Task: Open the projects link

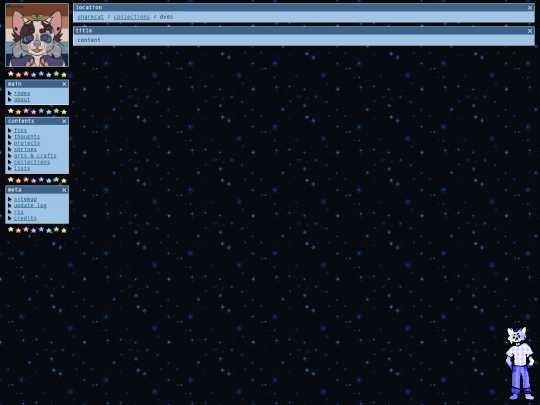Action: click(x=27, y=143)
